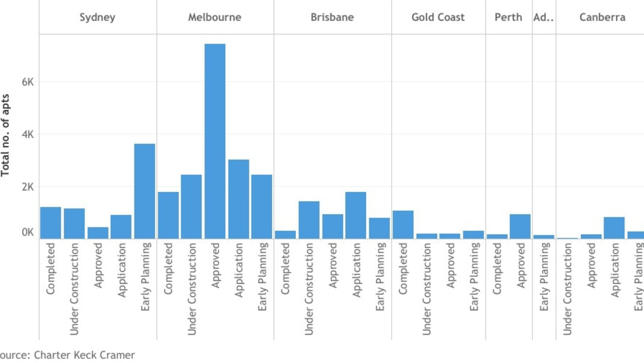The width and height of the screenshot is (644, 363).
Task: Select the Sydney Application bar
Action: tap(121, 227)
